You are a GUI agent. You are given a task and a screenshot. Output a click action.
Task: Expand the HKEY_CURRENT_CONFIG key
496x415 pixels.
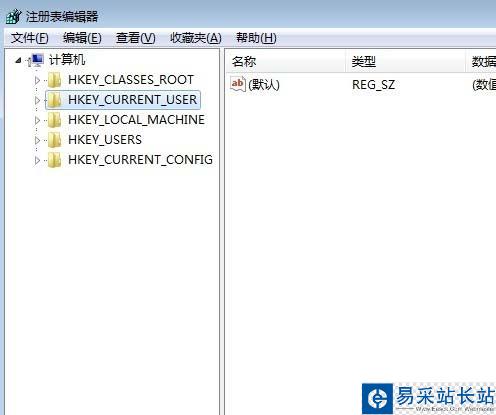(37, 160)
